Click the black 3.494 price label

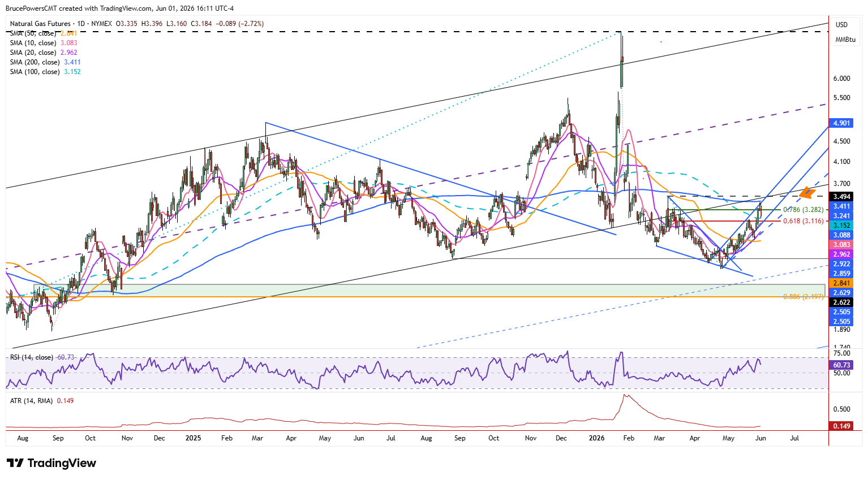click(841, 197)
